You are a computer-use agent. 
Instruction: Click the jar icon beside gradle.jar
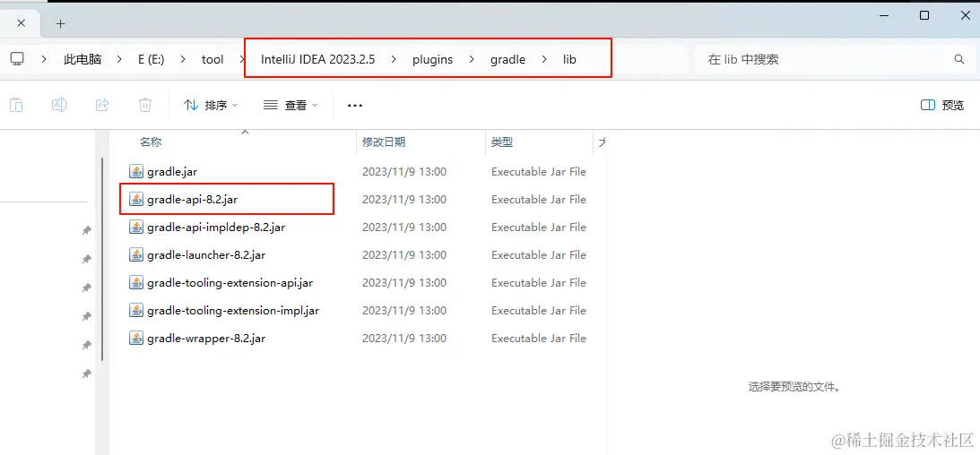pos(136,171)
